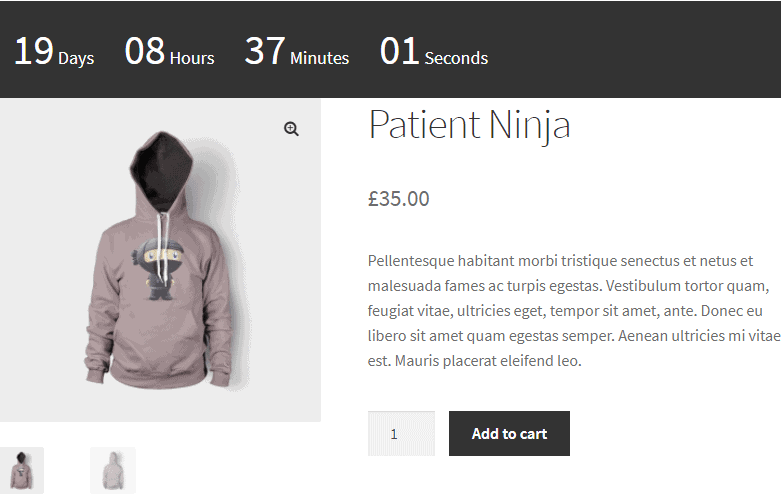Click the countdown hours number 08
Image resolution: width=781 pixels, height=496 pixels.
click(144, 50)
